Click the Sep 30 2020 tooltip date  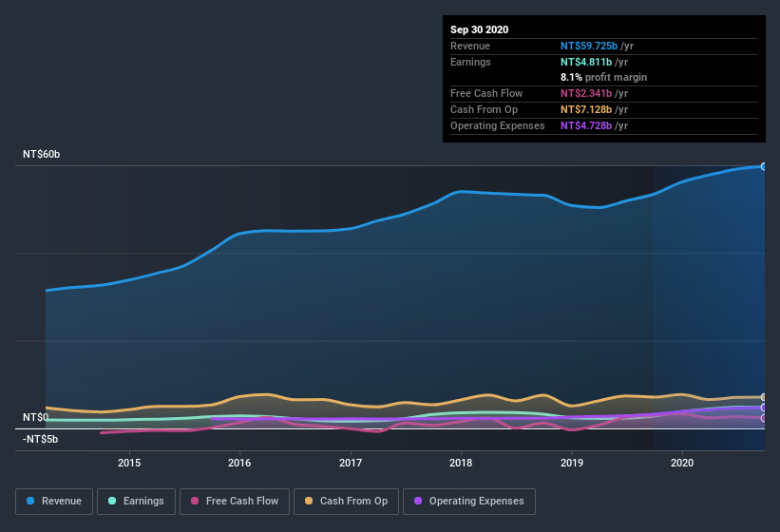(480, 29)
